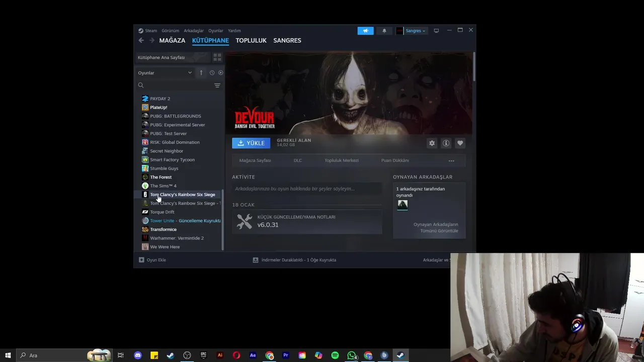Open game settings gear for Devour
The height and width of the screenshot is (362, 644).
tap(432, 143)
